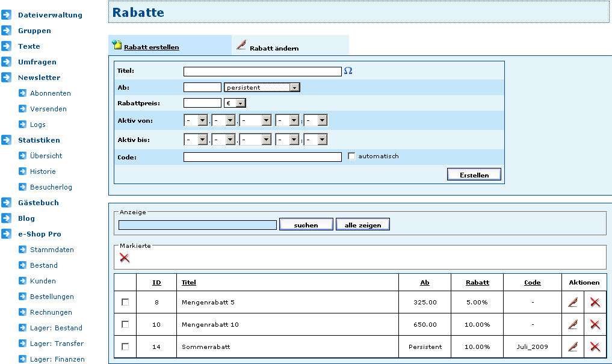Open the Rabatt erstellen tab

point(151,47)
